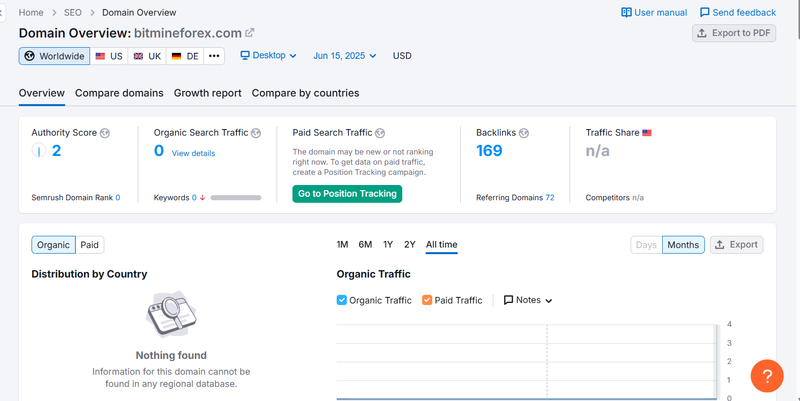Click globe icon next to Organic Search Traffic
The width and height of the screenshot is (800, 401).
click(256, 133)
